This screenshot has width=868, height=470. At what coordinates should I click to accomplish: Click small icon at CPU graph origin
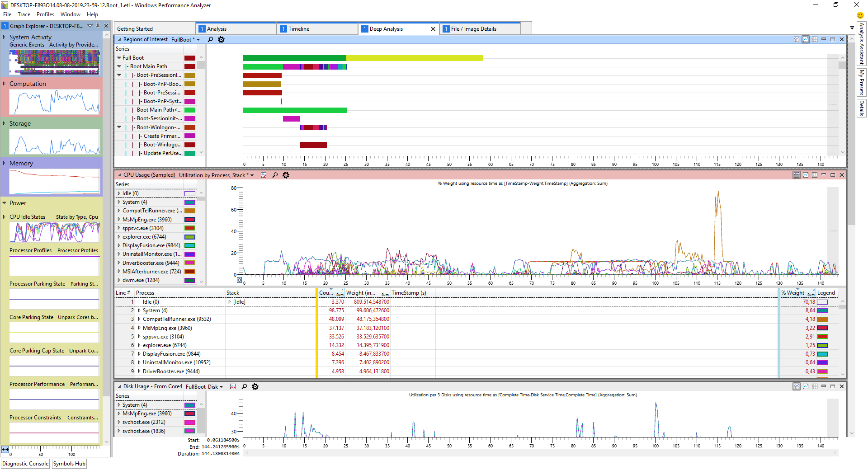pyautogui.click(x=239, y=280)
